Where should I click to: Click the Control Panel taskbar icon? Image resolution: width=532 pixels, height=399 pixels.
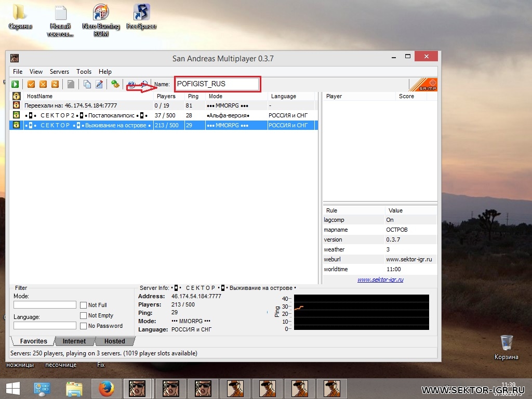coord(42,389)
